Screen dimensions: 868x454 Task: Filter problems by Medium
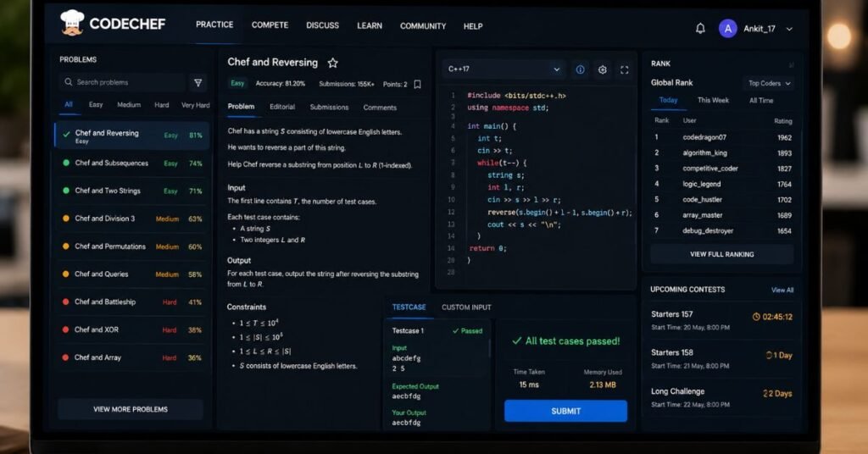(x=129, y=104)
